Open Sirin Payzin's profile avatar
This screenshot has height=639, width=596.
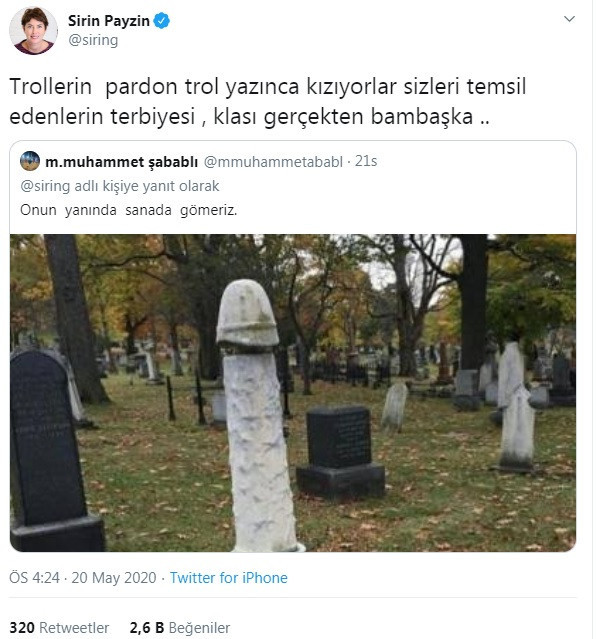(x=33, y=30)
